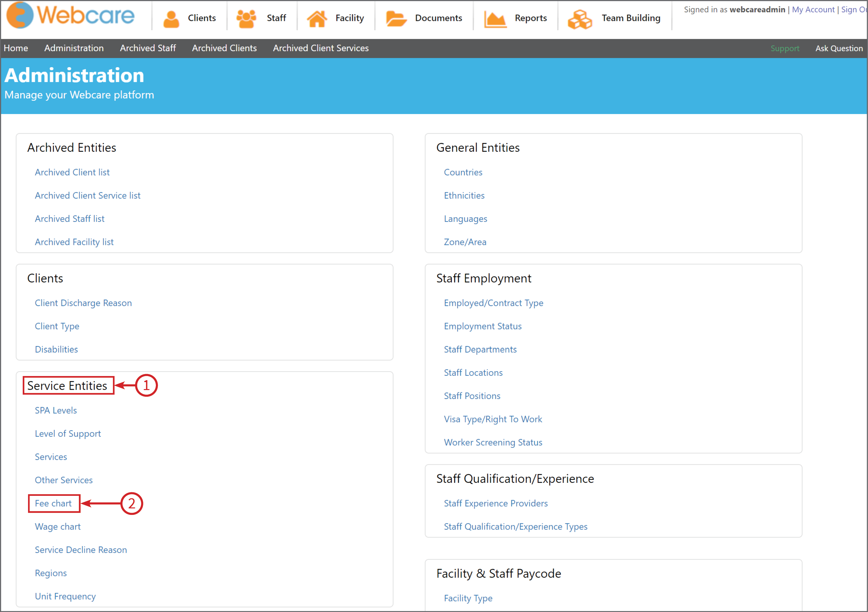Open Ethnicities link
This screenshot has width=868, height=612.
point(464,195)
